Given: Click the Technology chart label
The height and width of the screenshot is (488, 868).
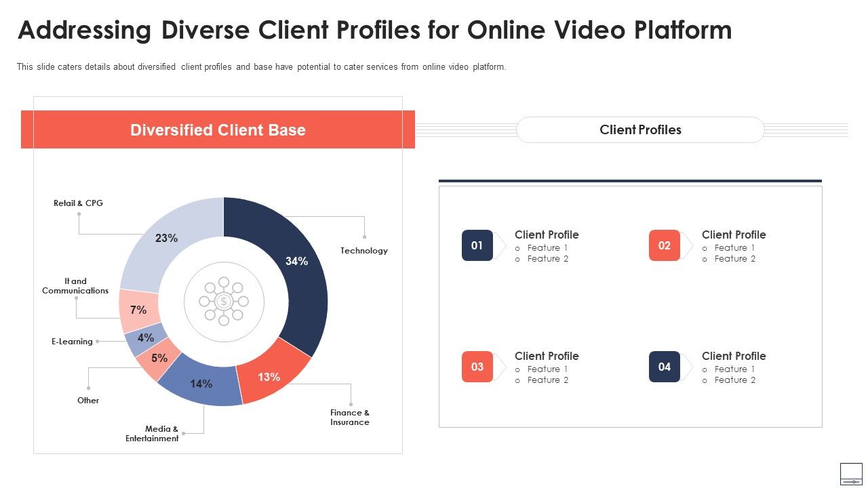Looking at the screenshot, I should click(364, 251).
